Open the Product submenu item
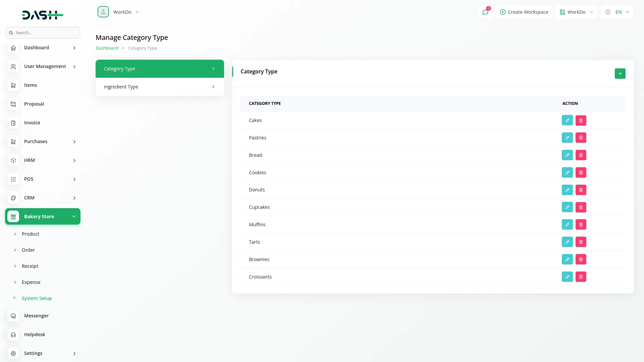 tap(31, 234)
